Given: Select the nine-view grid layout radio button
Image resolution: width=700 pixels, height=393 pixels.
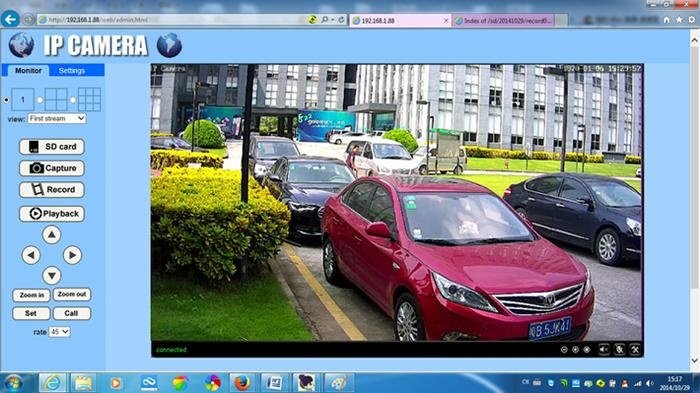Looking at the screenshot, I should 73,100.
